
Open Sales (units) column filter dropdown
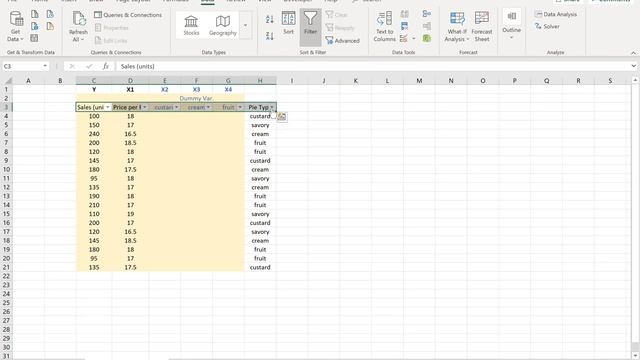coord(108,107)
